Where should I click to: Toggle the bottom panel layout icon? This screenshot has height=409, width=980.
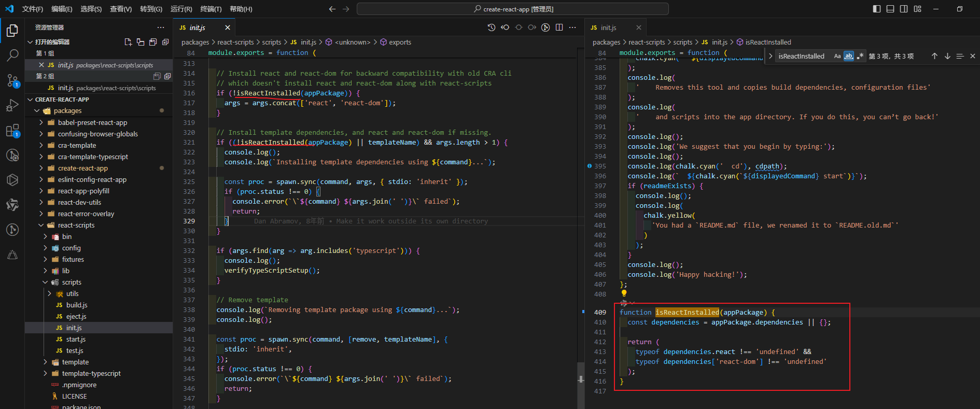click(x=890, y=9)
